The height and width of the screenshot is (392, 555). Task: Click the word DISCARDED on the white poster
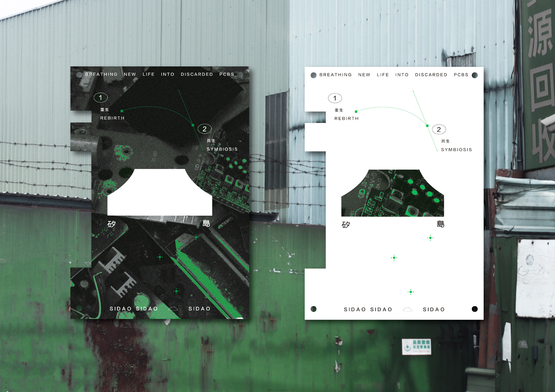431,75
